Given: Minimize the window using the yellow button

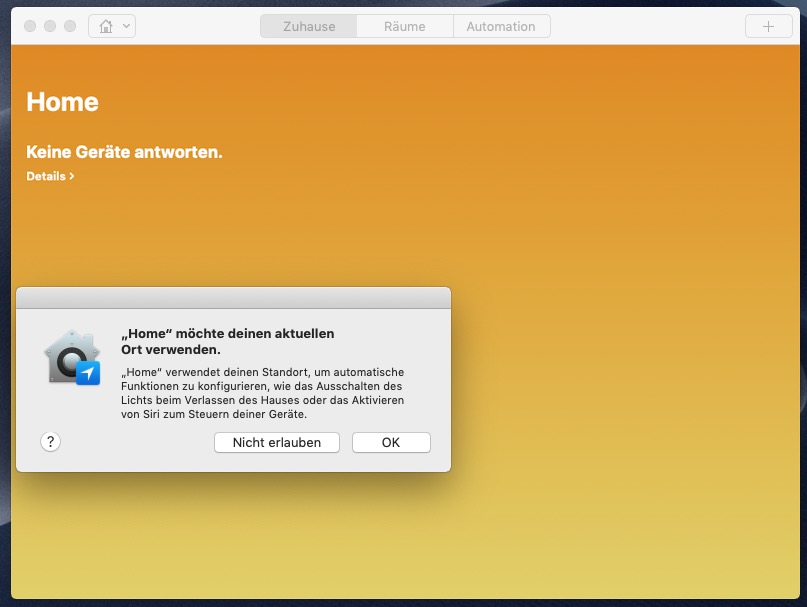Looking at the screenshot, I should coord(50,26).
